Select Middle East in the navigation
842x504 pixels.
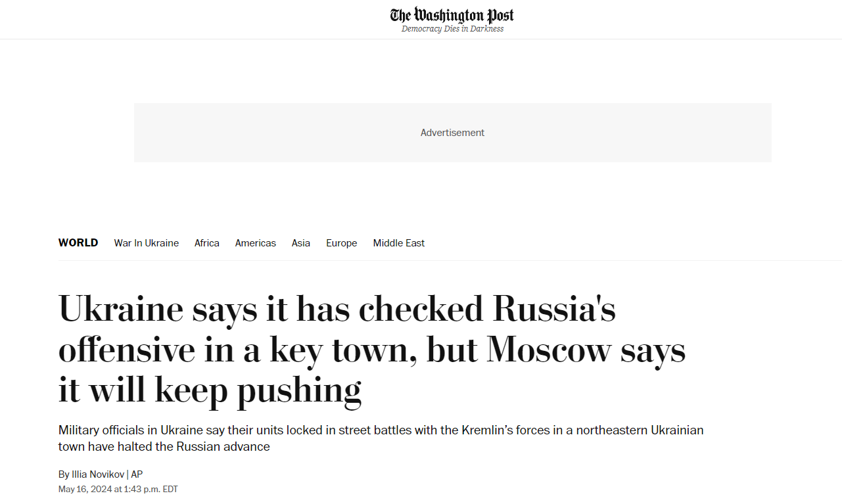click(x=398, y=243)
